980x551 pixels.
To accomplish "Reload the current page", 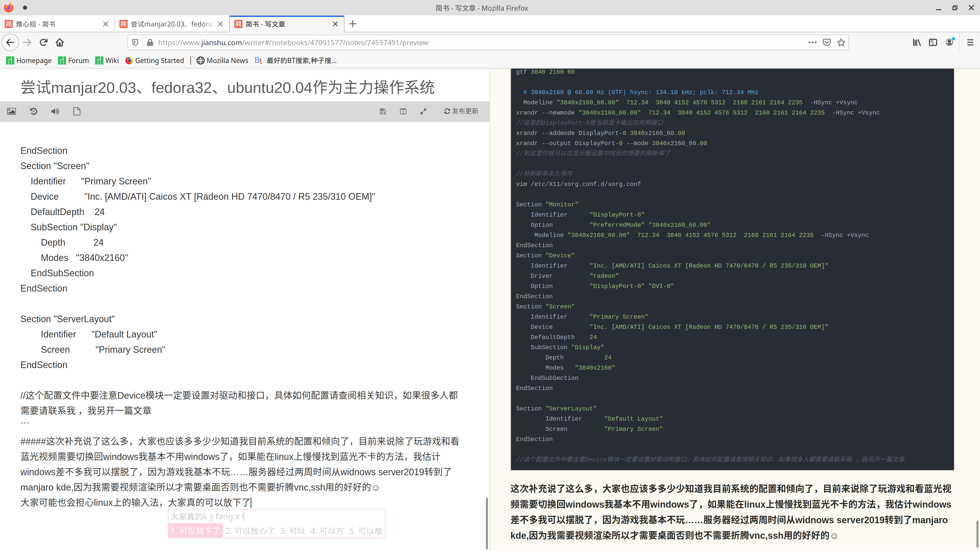I will [43, 43].
